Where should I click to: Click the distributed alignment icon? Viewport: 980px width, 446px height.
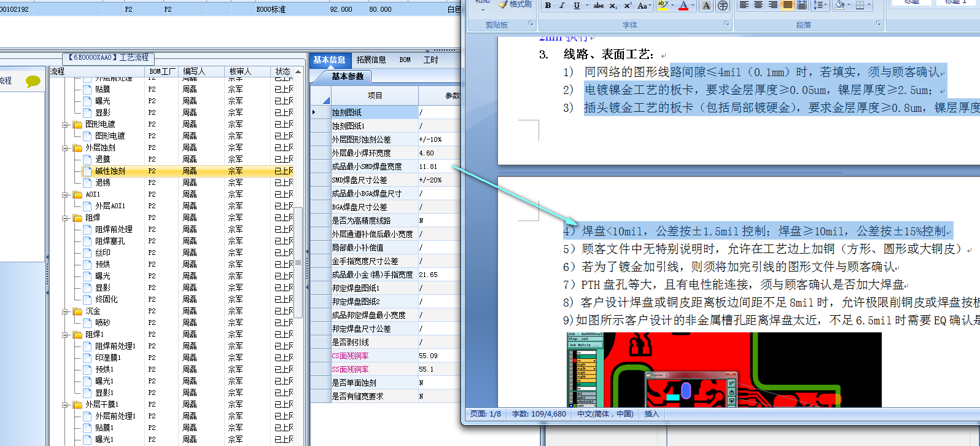tap(802, 5)
